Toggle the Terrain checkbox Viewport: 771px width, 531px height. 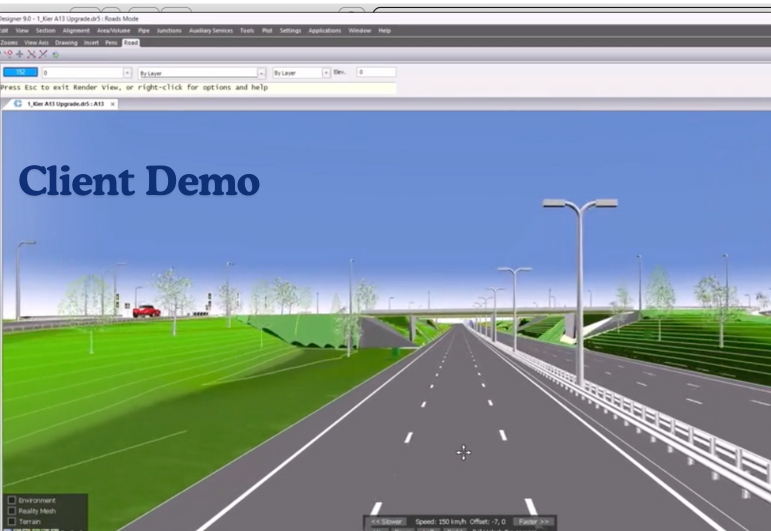click(11, 521)
